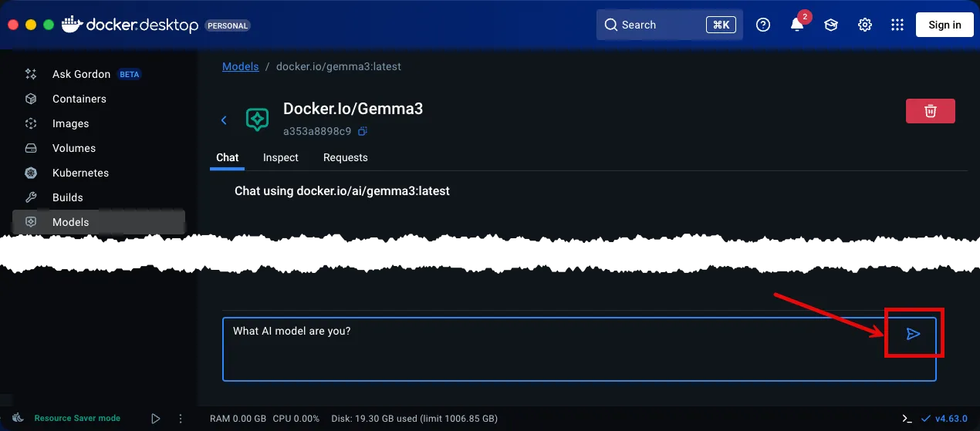980x431 pixels.
Task: Delete the Gemma3 model with the trash button
Action: pyautogui.click(x=931, y=111)
